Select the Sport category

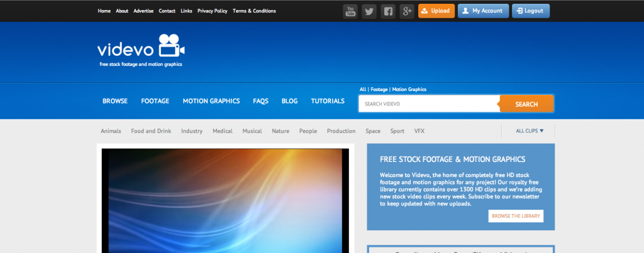397,131
